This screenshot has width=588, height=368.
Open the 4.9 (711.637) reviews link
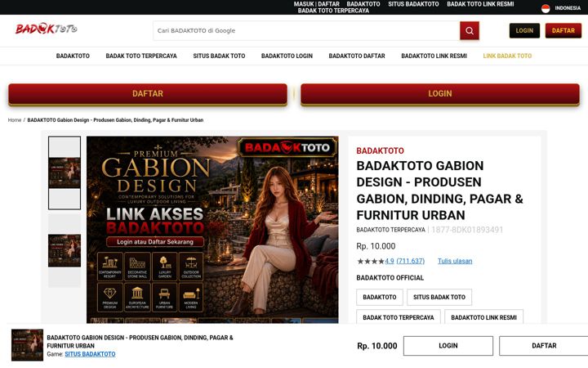[404, 261]
